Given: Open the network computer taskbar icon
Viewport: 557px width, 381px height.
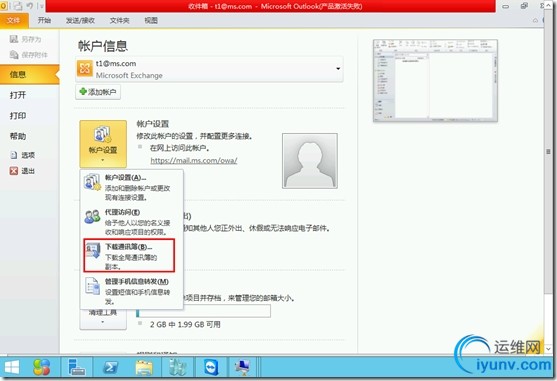Looking at the screenshot, I should [243, 367].
